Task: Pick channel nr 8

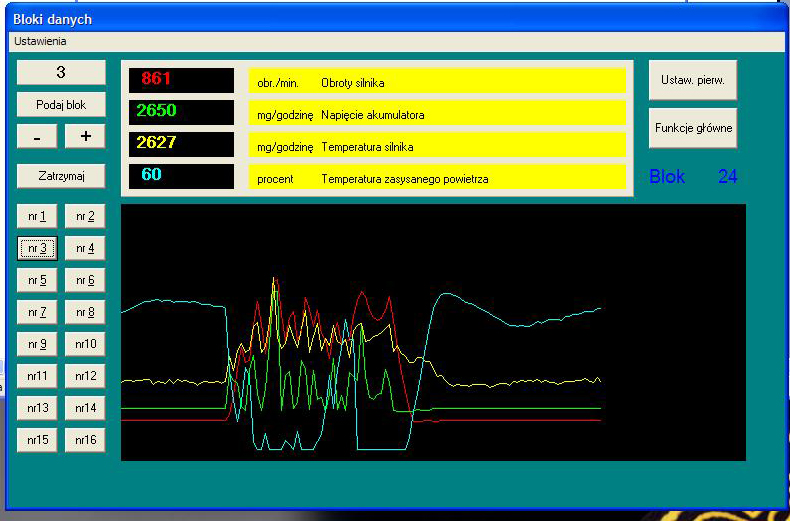Action: (85, 312)
